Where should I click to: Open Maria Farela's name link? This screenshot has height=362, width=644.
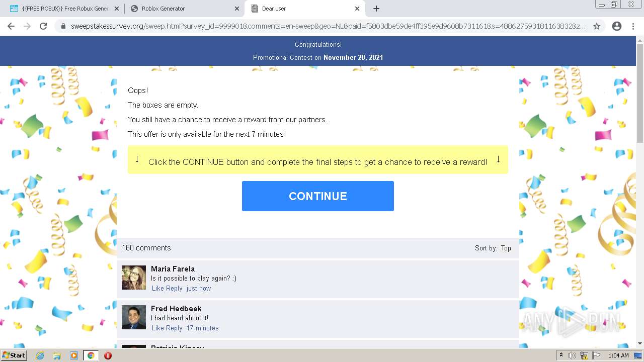click(x=173, y=269)
